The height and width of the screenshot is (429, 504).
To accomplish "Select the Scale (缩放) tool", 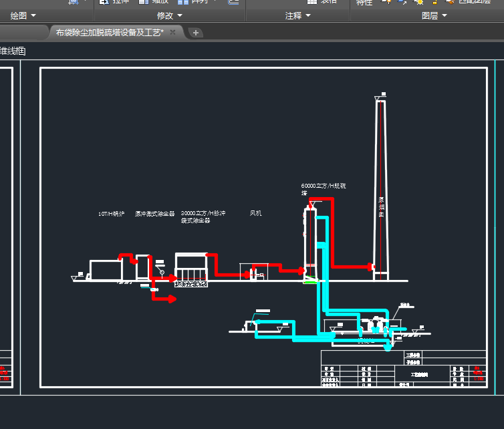I will [x=144, y=2].
